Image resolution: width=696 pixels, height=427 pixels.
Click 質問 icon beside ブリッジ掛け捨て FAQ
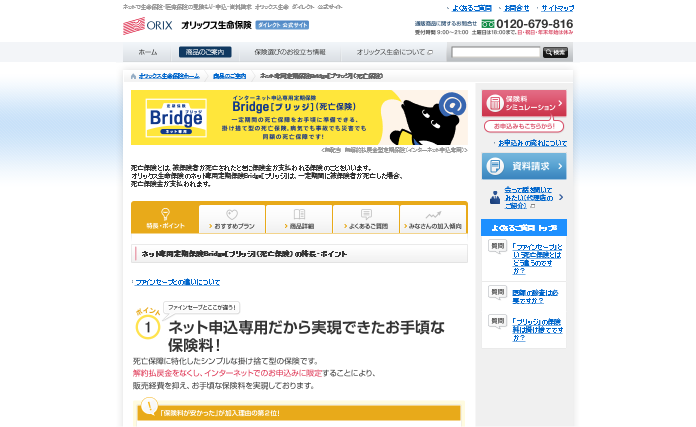coord(498,321)
